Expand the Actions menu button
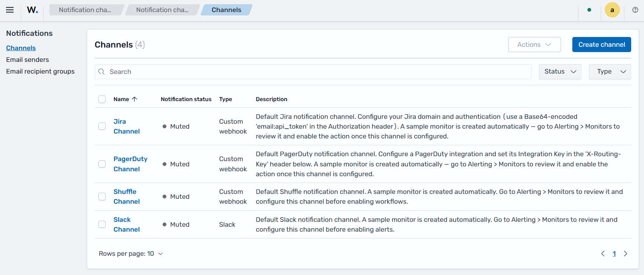The width and height of the screenshot is (644, 275). pyautogui.click(x=535, y=45)
